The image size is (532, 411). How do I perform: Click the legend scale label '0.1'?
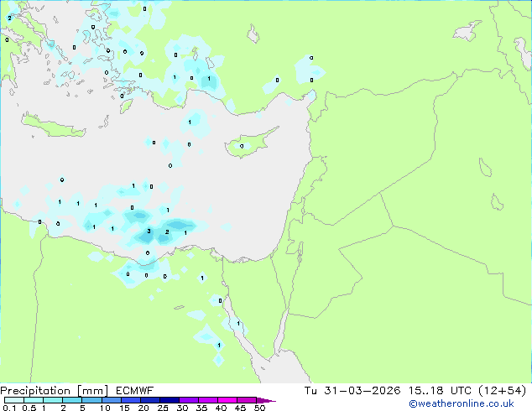pos(9,408)
